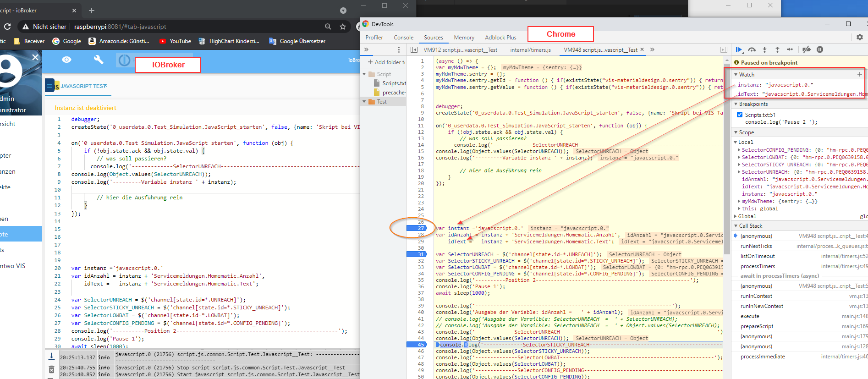Collapse the Scope section
Screen dimensions: 868x379
[x=736, y=132]
